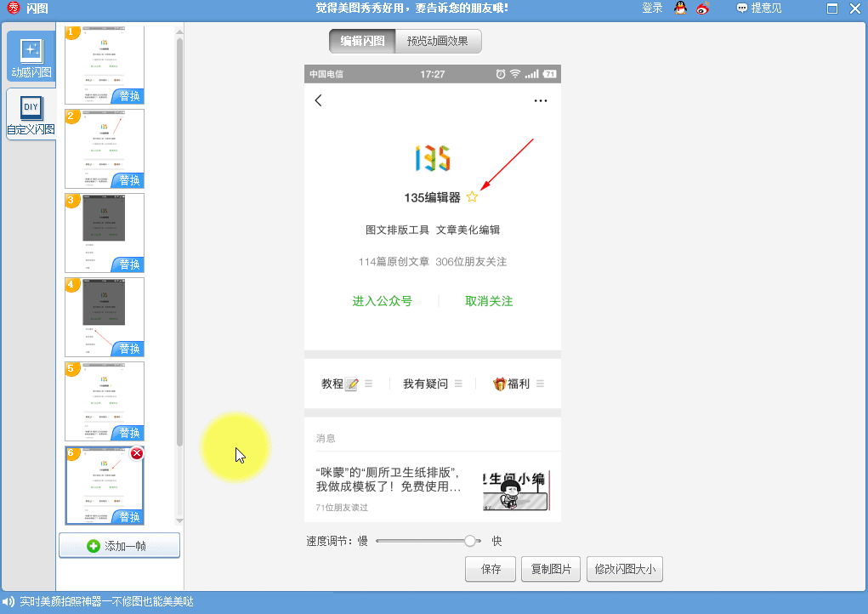The width and height of the screenshot is (868, 614).
Task: Delete frame 6 with red X icon
Action: pos(136,453)
